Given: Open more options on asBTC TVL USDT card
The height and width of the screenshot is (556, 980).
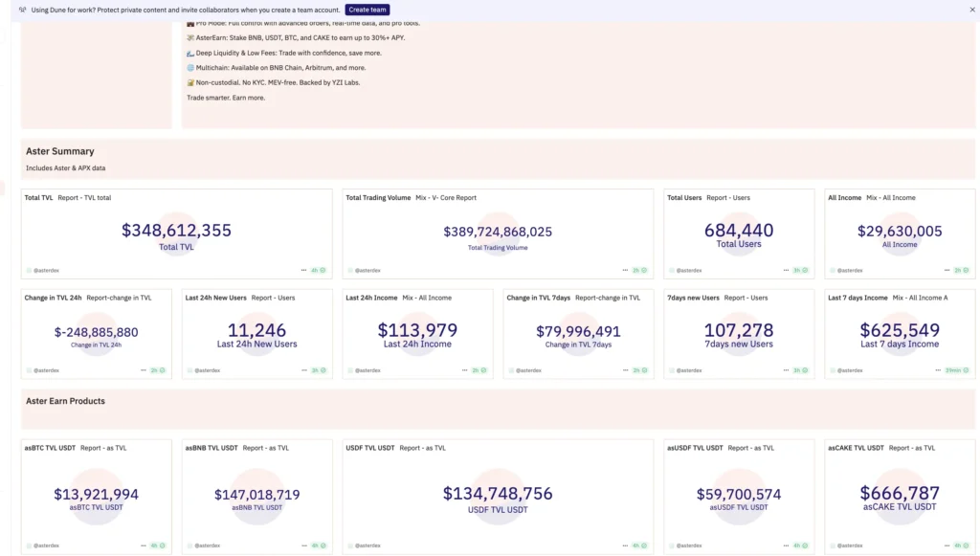Looking at the screenshot, I should [144, 545].
